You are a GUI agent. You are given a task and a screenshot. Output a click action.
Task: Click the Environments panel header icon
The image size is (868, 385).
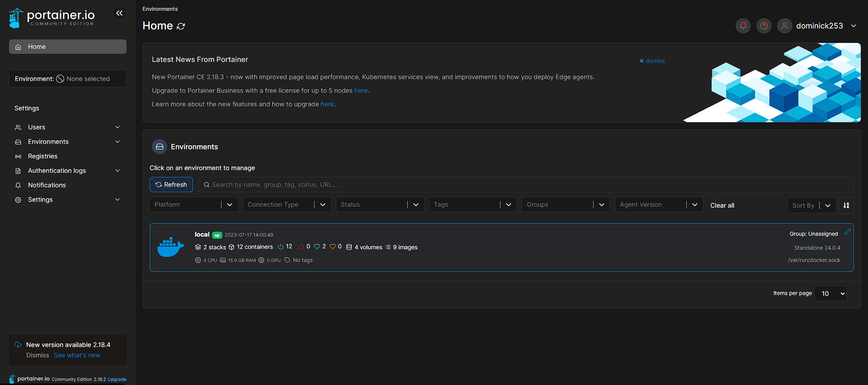[160, 147]
